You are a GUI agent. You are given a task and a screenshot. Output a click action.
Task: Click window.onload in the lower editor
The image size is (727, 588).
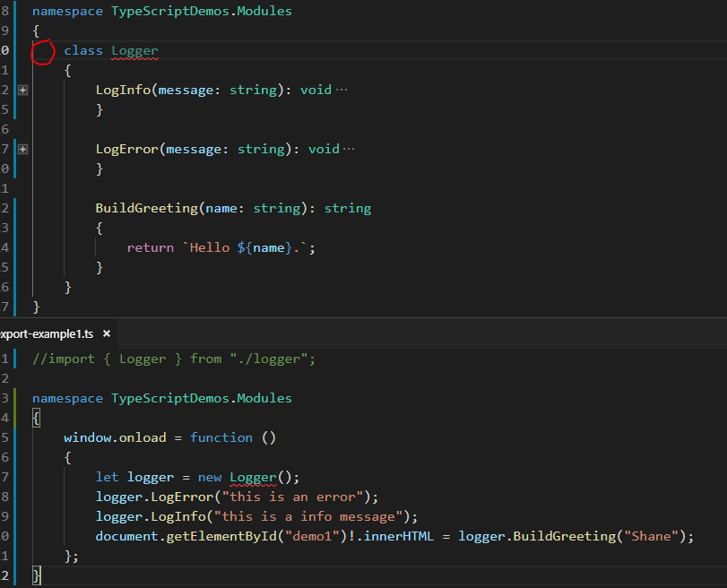coord(114,437)
